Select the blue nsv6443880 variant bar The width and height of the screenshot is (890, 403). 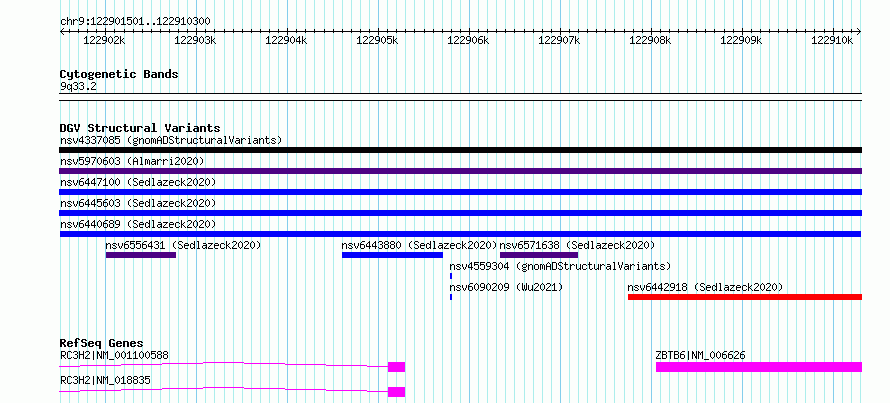point(392,255)
